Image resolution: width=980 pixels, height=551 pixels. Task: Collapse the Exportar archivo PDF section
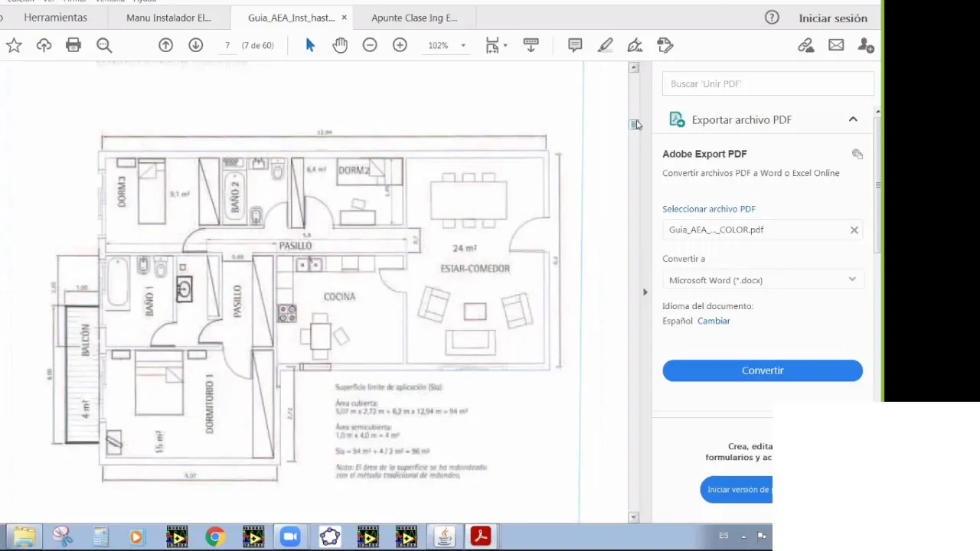tap(853, 119)
